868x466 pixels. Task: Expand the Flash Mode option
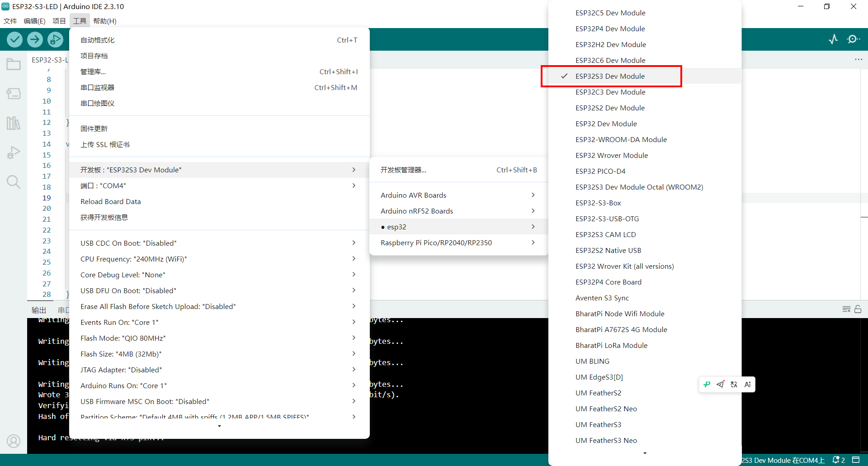pyautogui.click(x=219, y=338)
